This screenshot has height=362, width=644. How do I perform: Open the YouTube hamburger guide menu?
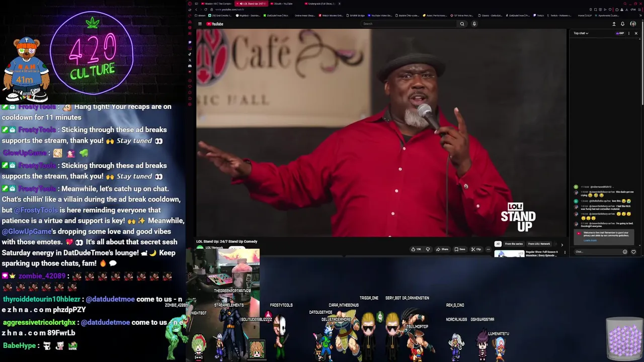pyautogui.click(x=200, y=24)
